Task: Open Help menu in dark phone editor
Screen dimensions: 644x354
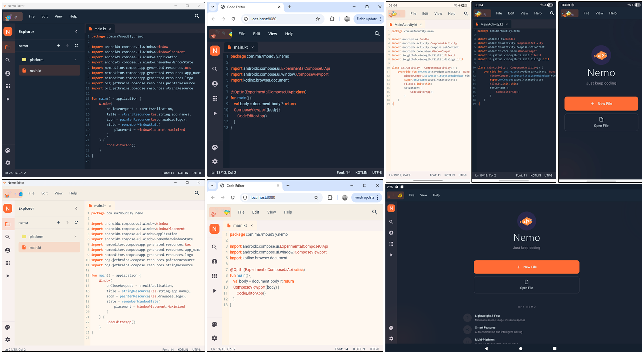Action: tap(538, 13)
